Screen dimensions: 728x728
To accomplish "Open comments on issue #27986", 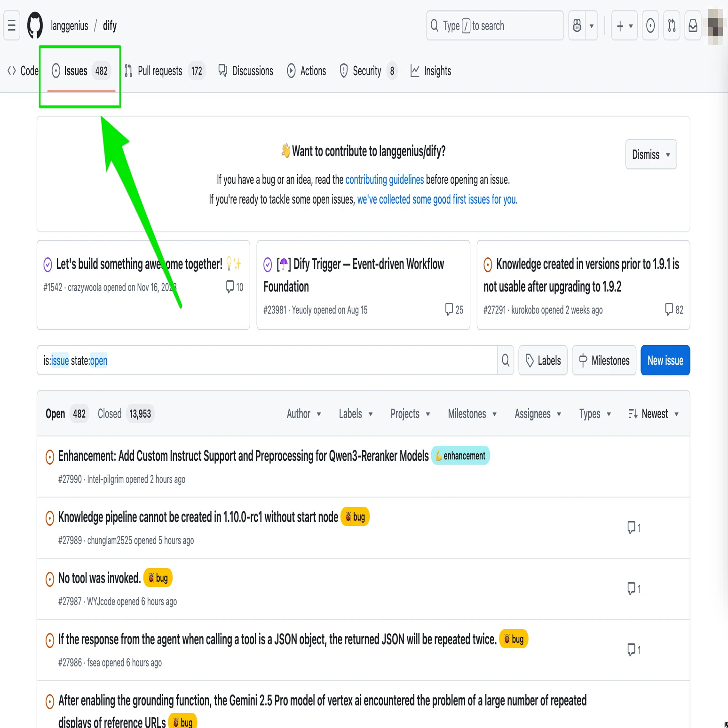I will point(634,650).
